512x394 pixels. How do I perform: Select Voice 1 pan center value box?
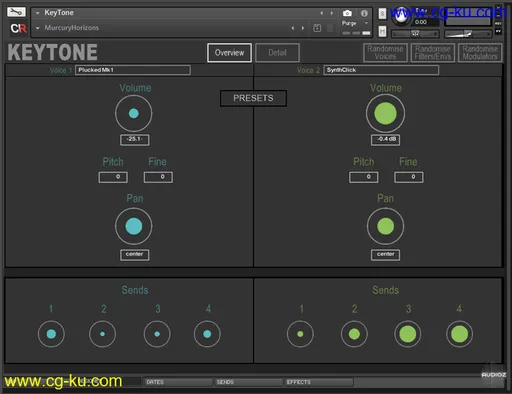135,255
